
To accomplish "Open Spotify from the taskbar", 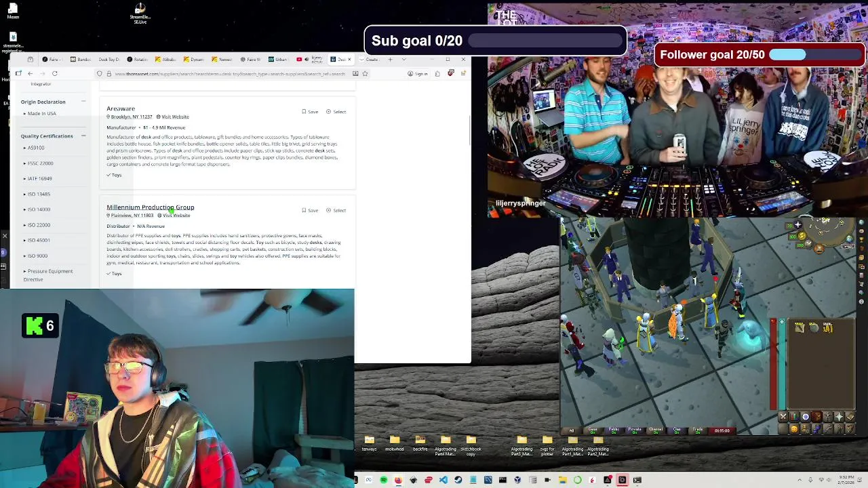I will pyautogui.click(x=383, y=480).
